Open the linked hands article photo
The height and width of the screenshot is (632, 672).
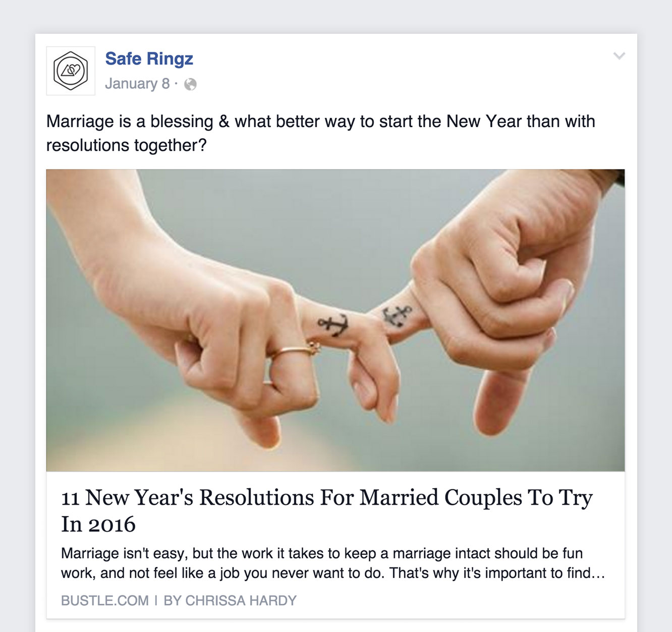point(335,320)
